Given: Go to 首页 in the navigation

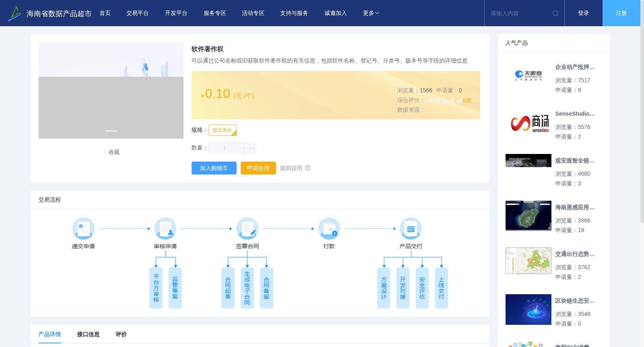Looking at the screenshot, I should (x=105, y=13).
